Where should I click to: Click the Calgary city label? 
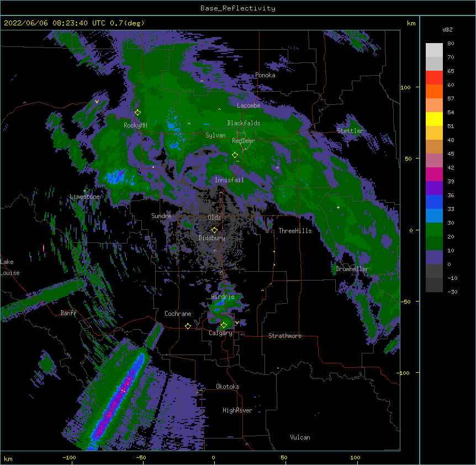pos(220,333)
